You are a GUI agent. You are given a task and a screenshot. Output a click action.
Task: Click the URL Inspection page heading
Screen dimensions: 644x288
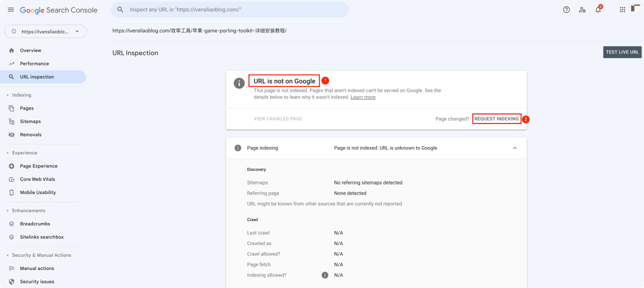[135, 53]
